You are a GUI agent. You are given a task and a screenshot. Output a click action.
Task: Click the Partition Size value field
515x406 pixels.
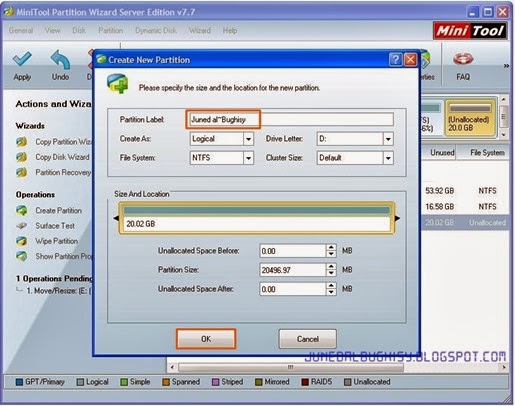coord(293,270)
